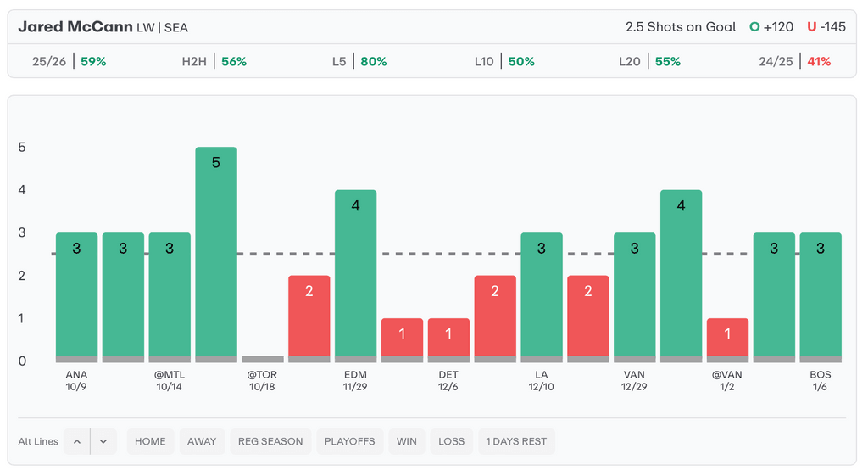Open the L5 80% split

pos(359,62)
